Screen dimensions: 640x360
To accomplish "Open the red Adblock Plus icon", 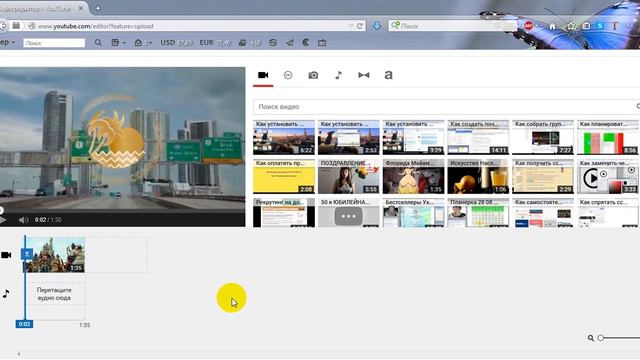I will [x=529, y=26].
